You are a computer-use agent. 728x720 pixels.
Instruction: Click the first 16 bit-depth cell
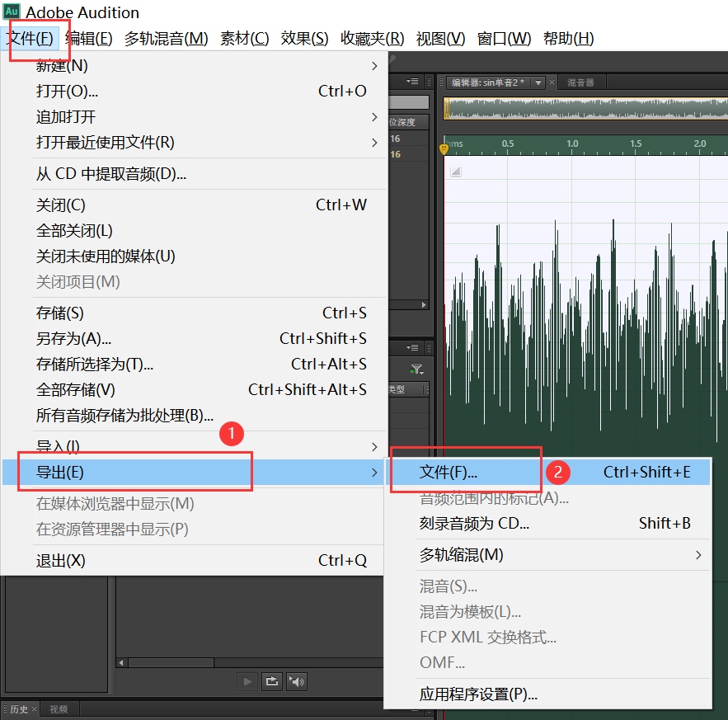pyautogui.click(x=395, y=139)
